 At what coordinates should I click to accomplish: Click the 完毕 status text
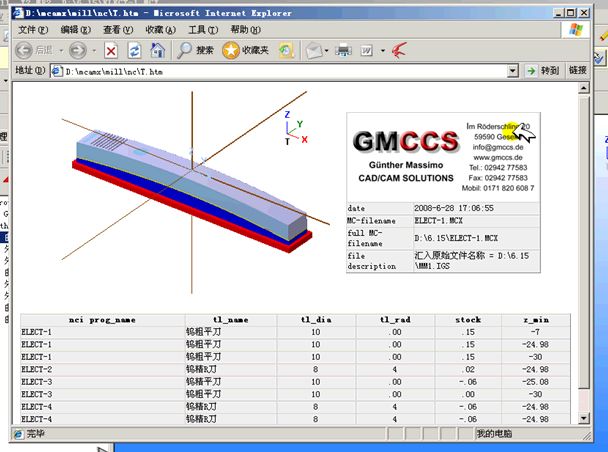pyautogui.click(x=35, y=434)
